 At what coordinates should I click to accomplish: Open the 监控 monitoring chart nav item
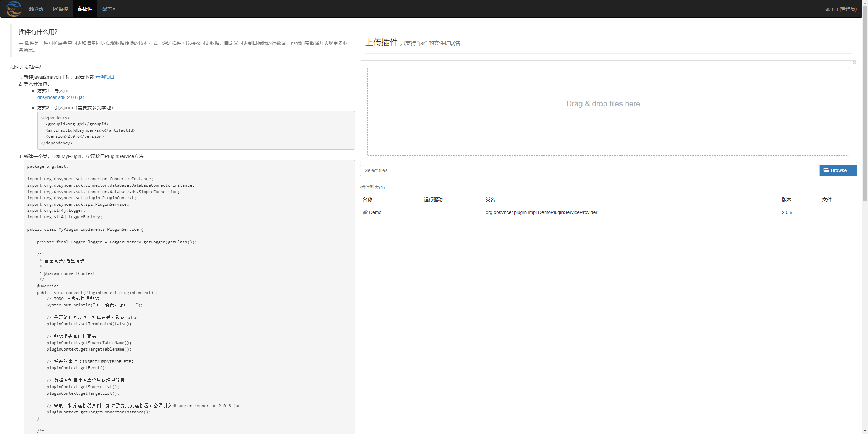tap(61, 9)
